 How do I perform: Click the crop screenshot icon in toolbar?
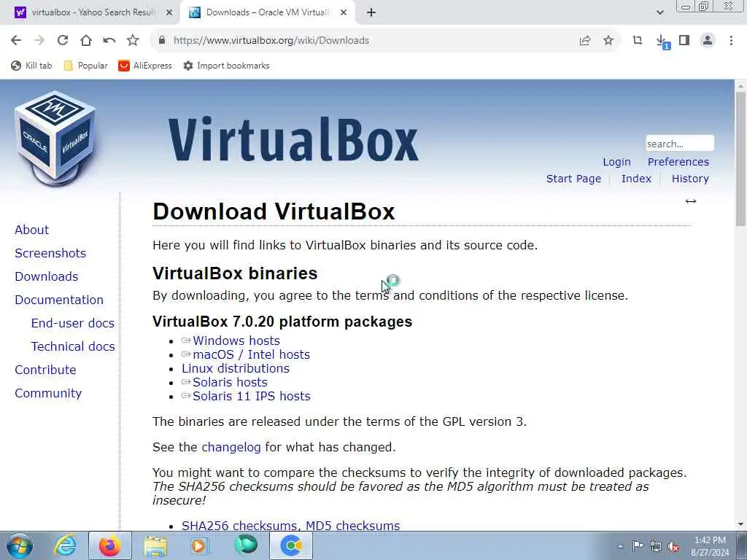pos(638,41)
